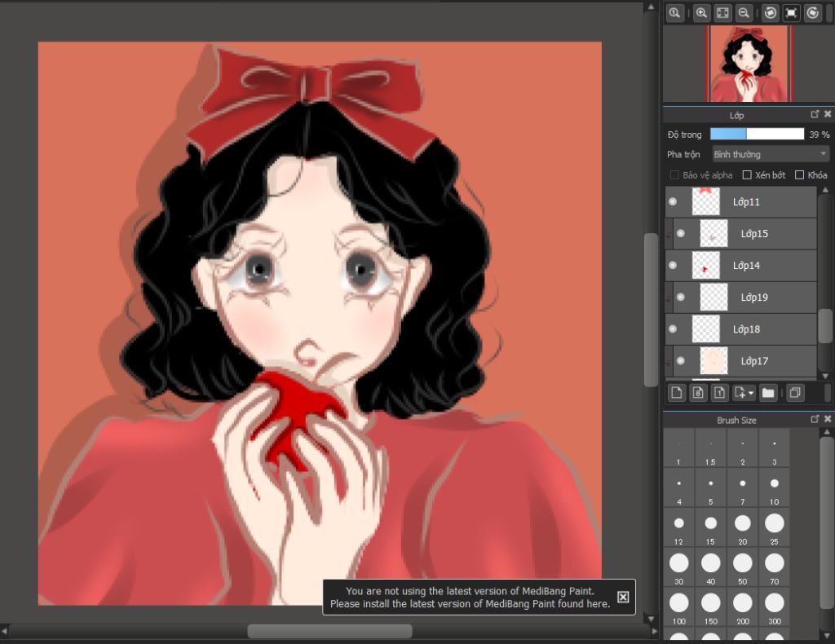Tick the Bảo vệ alpha checkbox
Screen dimensions: 835x644
coord(674,175)
